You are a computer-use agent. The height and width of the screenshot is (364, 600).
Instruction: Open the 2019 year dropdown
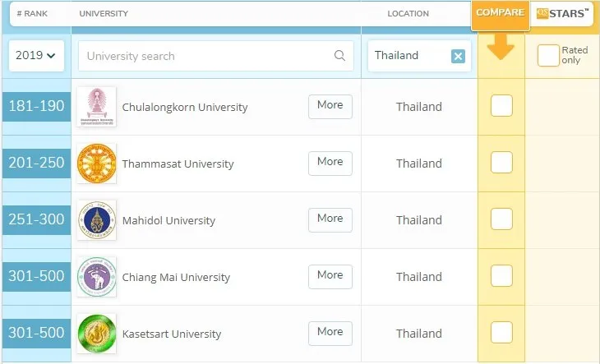36,56
